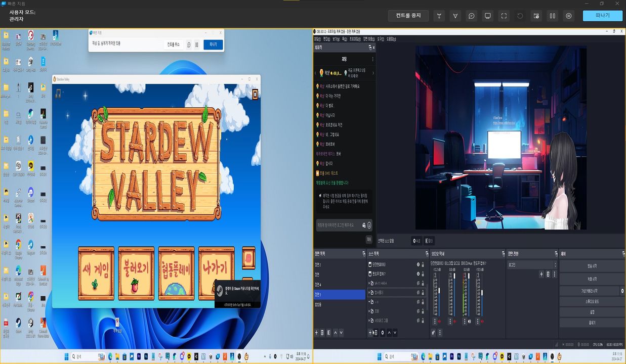Image resolution: width=626 pixels, height=364 pixels.
Task: Click the laser pointer icon in Quick Assist toolbar
Action: (x=439, y=16)
